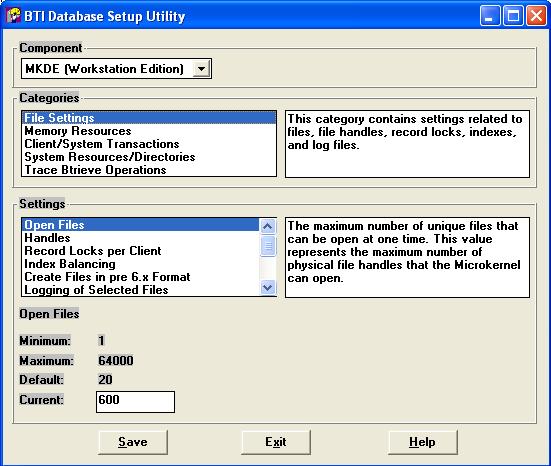
Task: Click the category description text box
Action: [x=407, y=144]
